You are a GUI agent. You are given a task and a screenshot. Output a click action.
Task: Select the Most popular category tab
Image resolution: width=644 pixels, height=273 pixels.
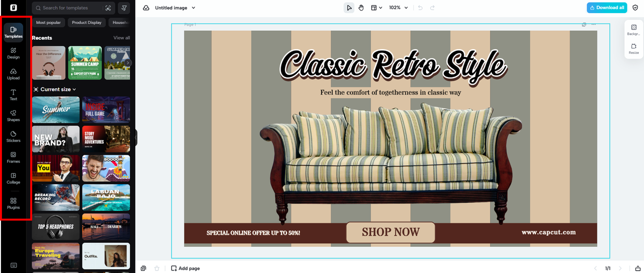(48, 23)
